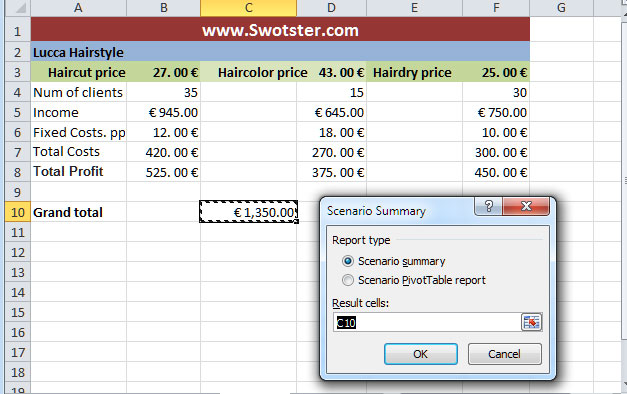The image size is (627, 394).
Task: Click the Result cells input field
Action: click(427, 322)
